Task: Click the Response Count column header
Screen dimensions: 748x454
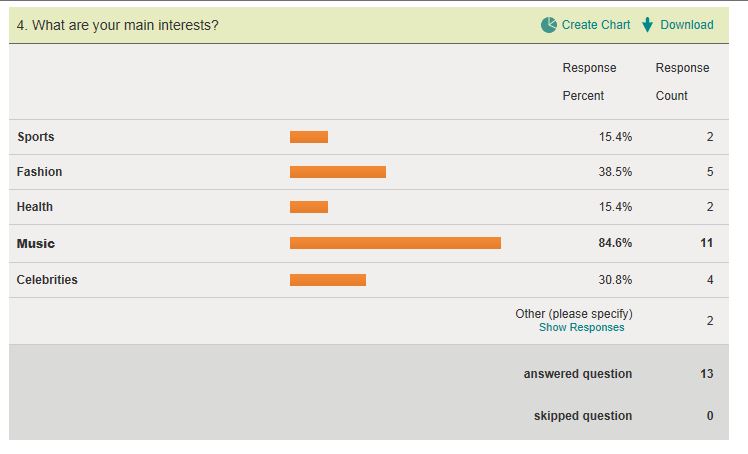Action: click(x=682, y=82)
